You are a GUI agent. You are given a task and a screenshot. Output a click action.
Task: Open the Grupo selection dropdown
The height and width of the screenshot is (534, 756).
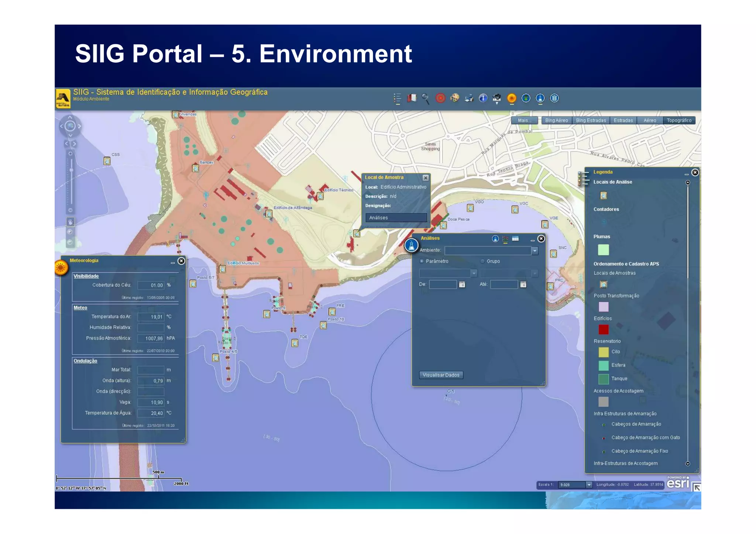pos(535,273)
